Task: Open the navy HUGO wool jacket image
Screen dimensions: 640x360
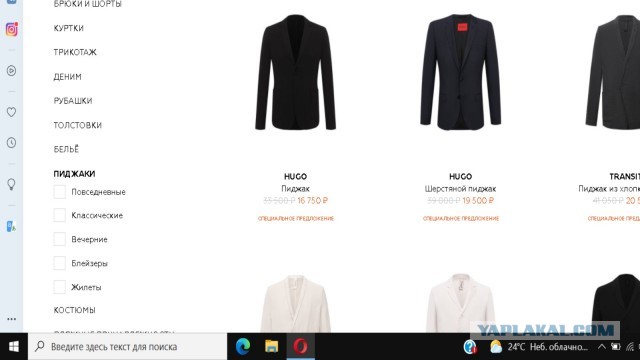Action: [460, 72]
